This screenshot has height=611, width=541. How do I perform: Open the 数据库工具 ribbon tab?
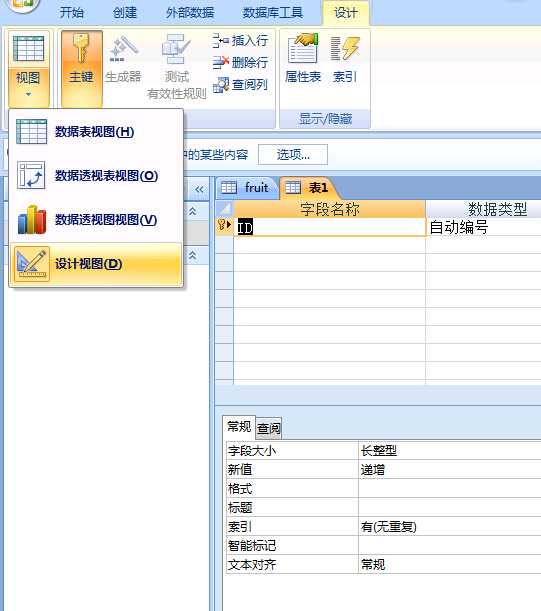272,12
